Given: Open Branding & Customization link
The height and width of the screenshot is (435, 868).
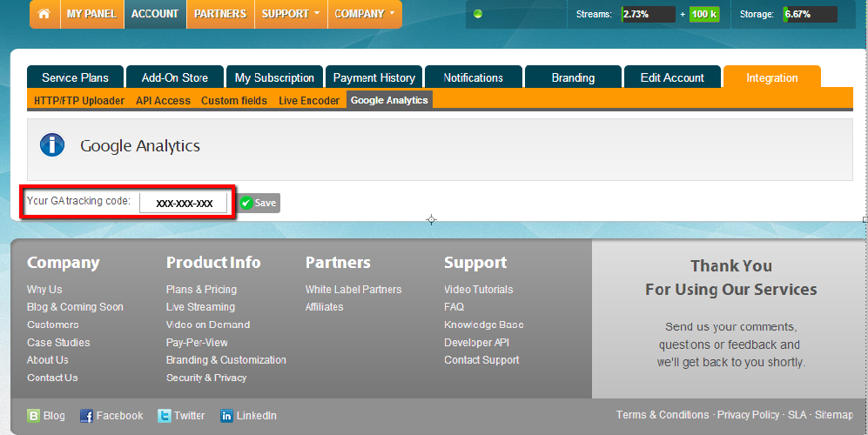Looking at the screenshot, I should point(226,360).
